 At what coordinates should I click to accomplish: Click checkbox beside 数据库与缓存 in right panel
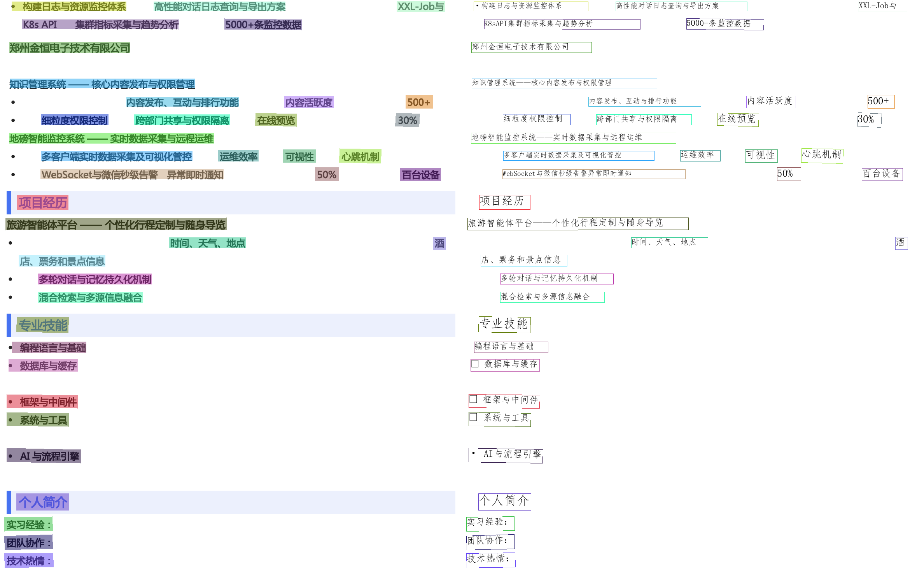(x=475, y=364)
